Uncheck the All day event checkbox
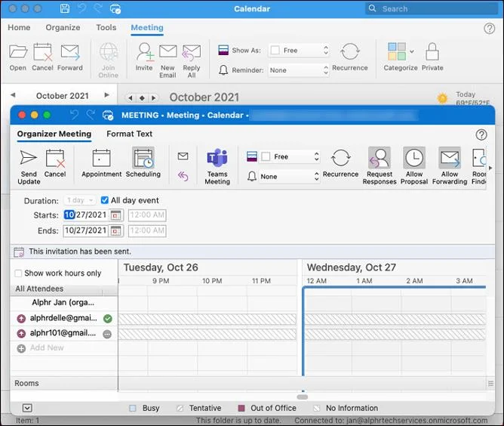This screenshot has width=504, height=426. point(105,201)
